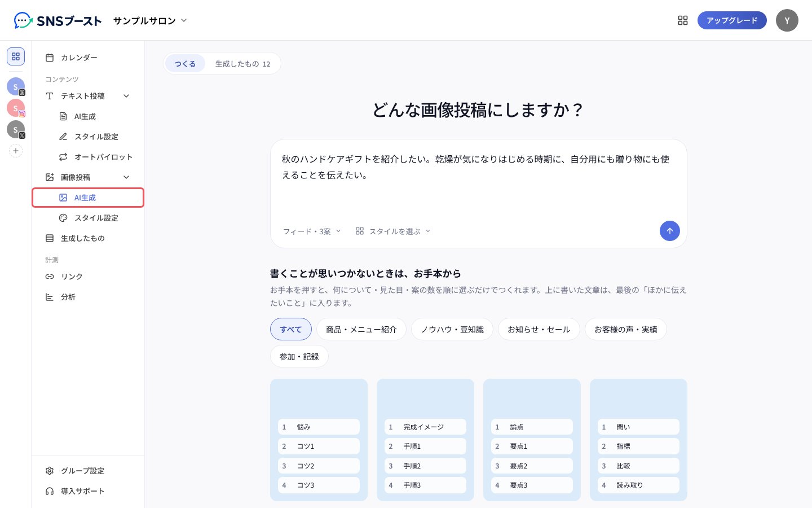Screen dimensions: 812x508
Task: Click the heading どんな画像投稿にしますか？
Action: click(478, 110)
